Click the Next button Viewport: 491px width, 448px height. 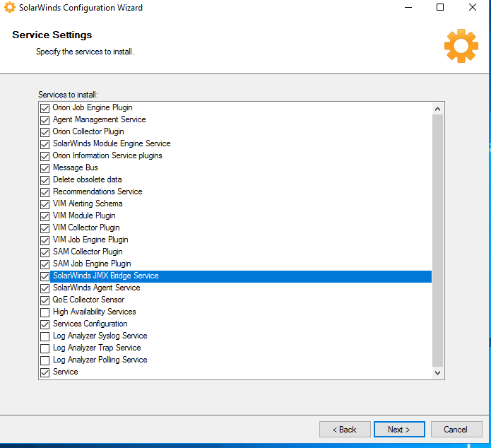pos(399,429)
